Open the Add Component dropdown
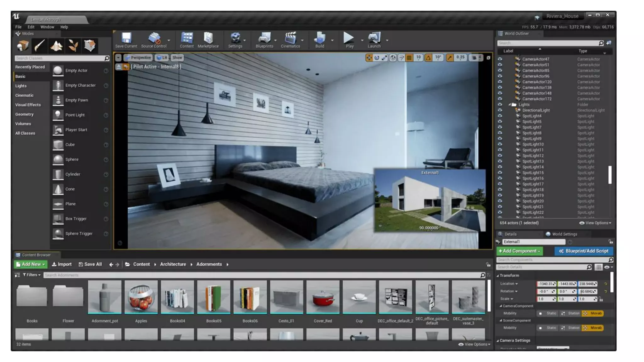Image resolution: width=644 pixels, height=362 pixels. tap(519, 251)
